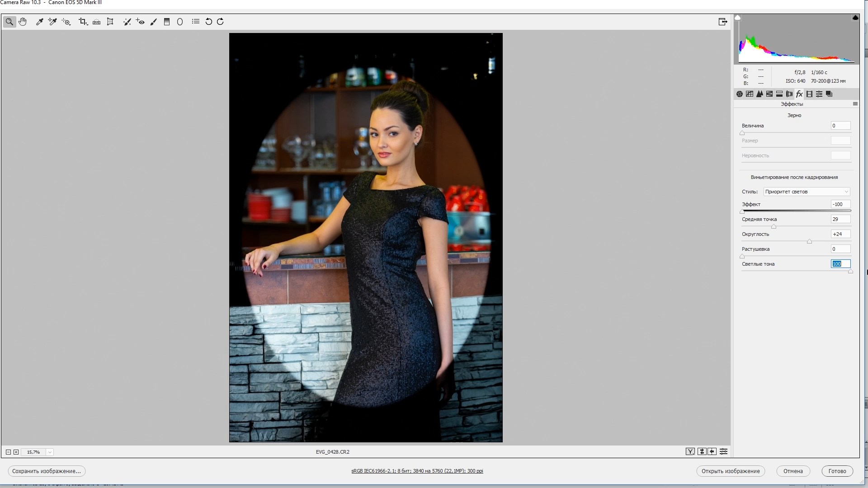Toggle highlight clipping warning in histogram
This screenshot has height=488, width=868.
(855, 18)
